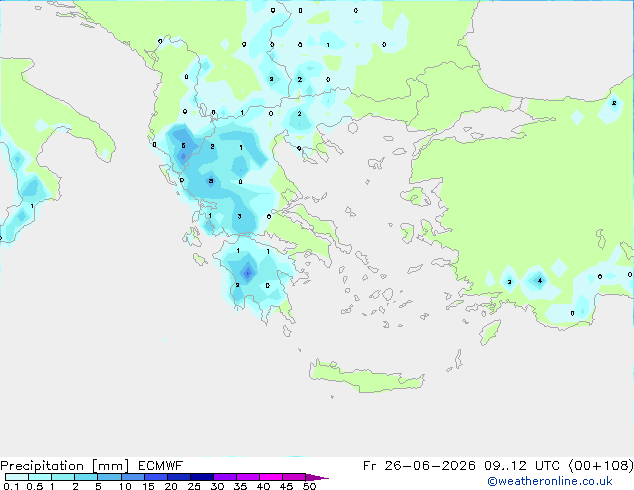Click the dark blue precipitation peak over Peloponnese
Viewport: 634px width, 490px height.
point(248,273)
